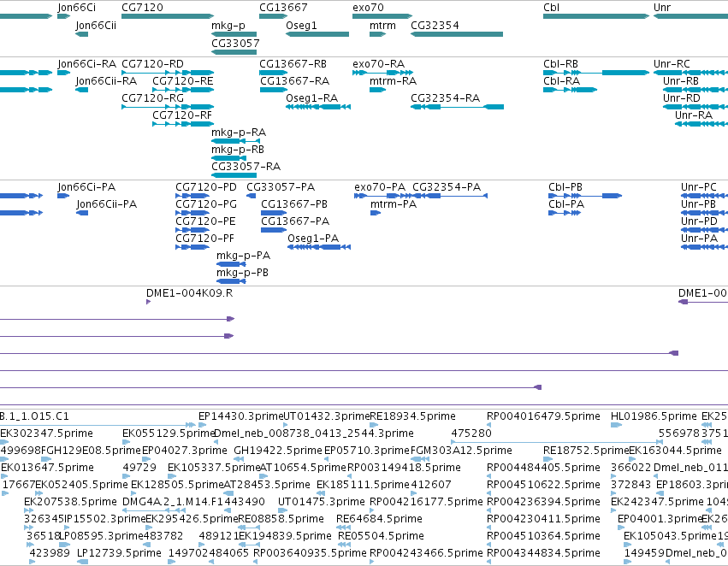This screenshot has width=728, height=566.
Task: Select the Jon66Ci gene feature
Action: (x=63, y=16)
